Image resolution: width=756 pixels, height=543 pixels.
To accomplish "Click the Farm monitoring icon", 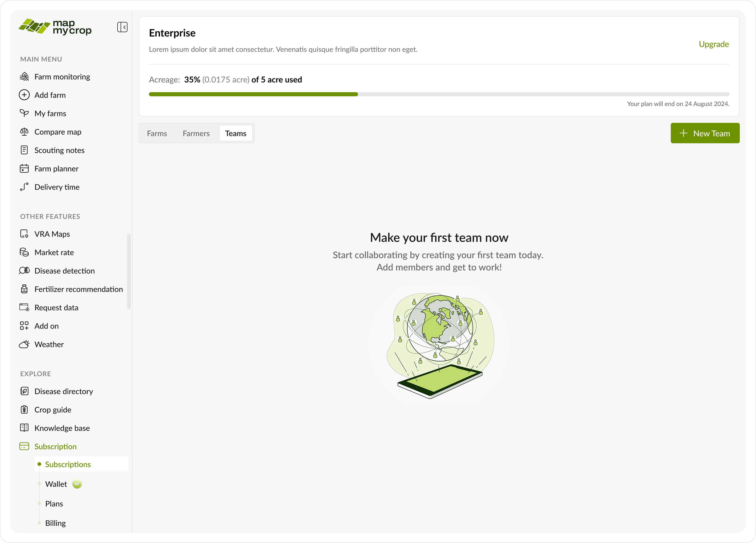I will coord(24,77).
